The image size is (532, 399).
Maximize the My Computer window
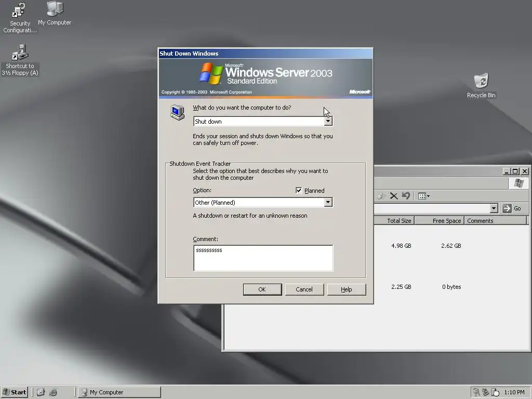pyautogui.click(x=515, y=171)
